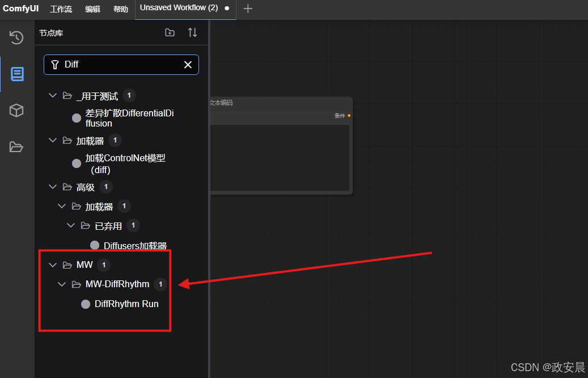Select the DiffRhythm Run node
The image size is (588, 378).
click(x=126, y=304)
